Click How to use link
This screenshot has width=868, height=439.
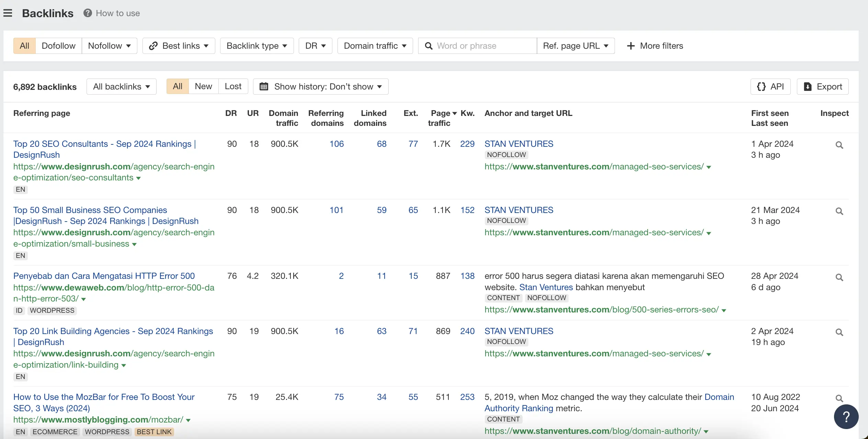point(118,13)
